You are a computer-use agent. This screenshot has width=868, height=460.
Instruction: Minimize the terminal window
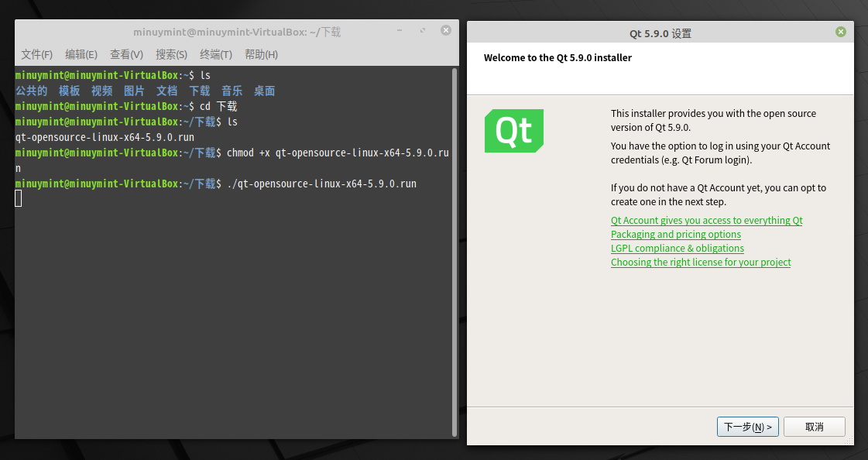coord(399,30)
